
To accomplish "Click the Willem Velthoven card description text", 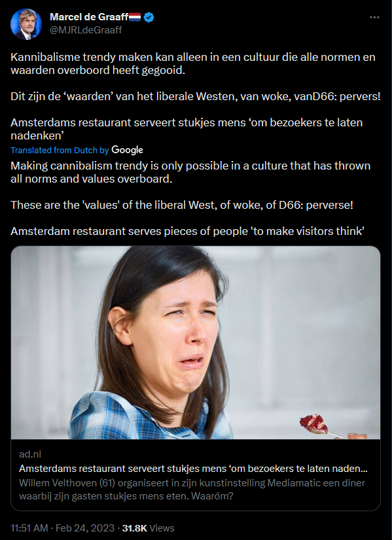I will [x=192, y=490].
